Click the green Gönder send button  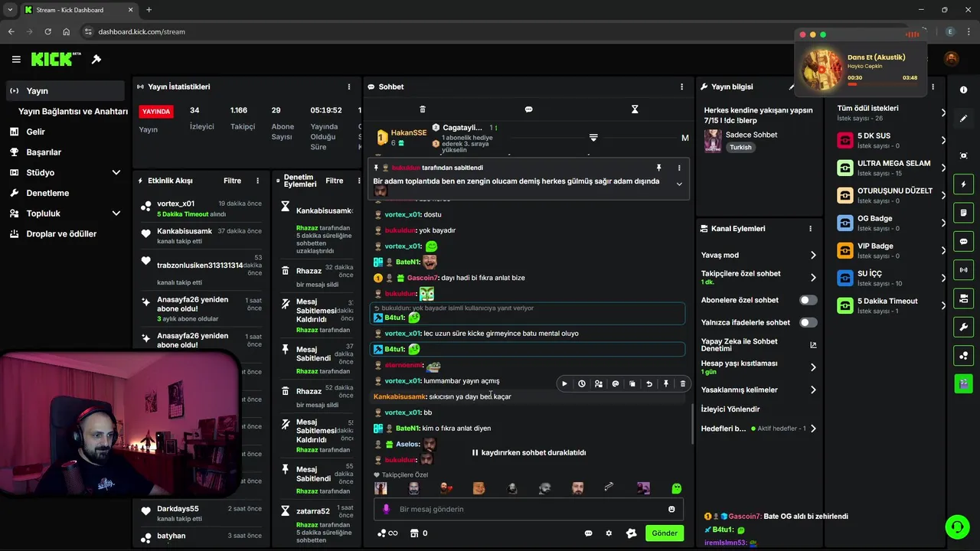tap(665, 533)
